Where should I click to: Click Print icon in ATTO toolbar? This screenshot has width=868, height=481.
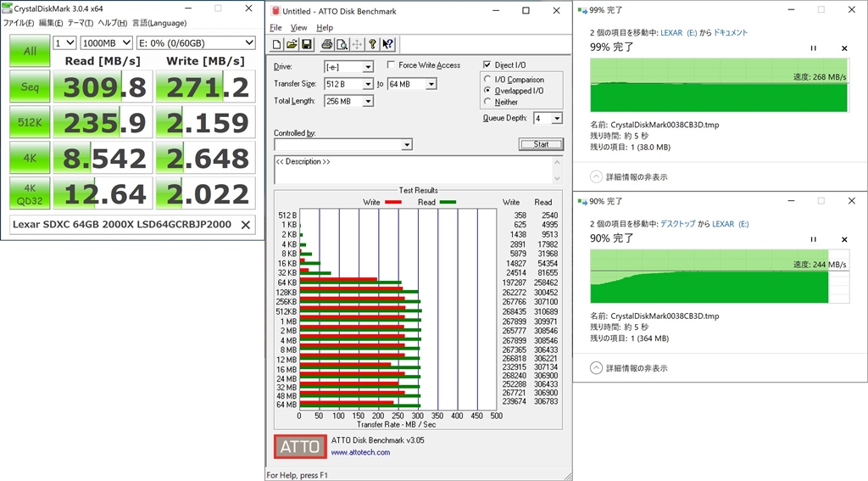click(327, 45)
